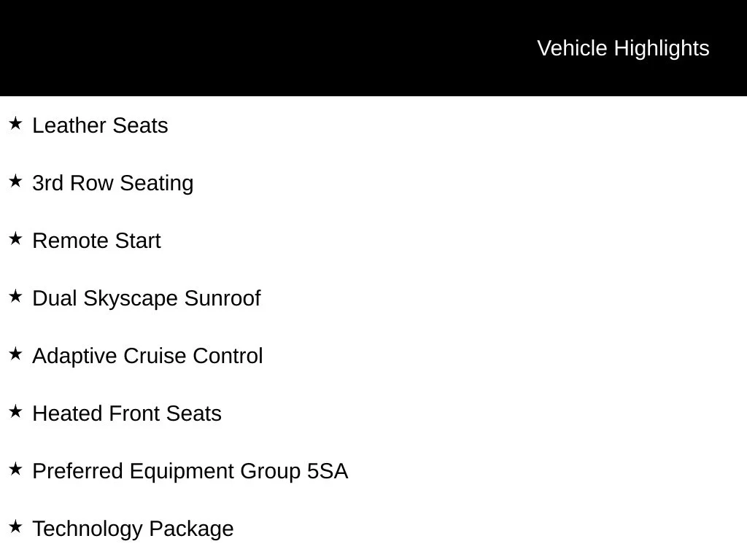Viewport: 747px width, 560px height.
Task: Click the black header banner area
Action: coord(373,47)
